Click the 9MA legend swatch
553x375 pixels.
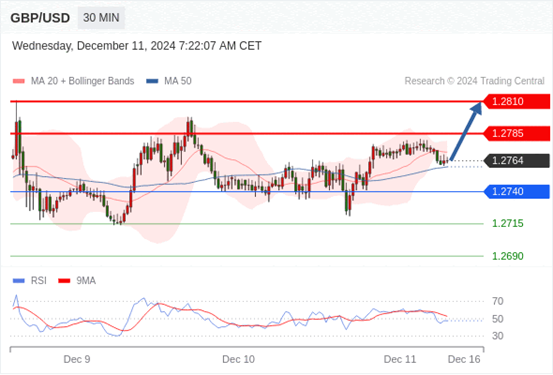pos(64,281)
